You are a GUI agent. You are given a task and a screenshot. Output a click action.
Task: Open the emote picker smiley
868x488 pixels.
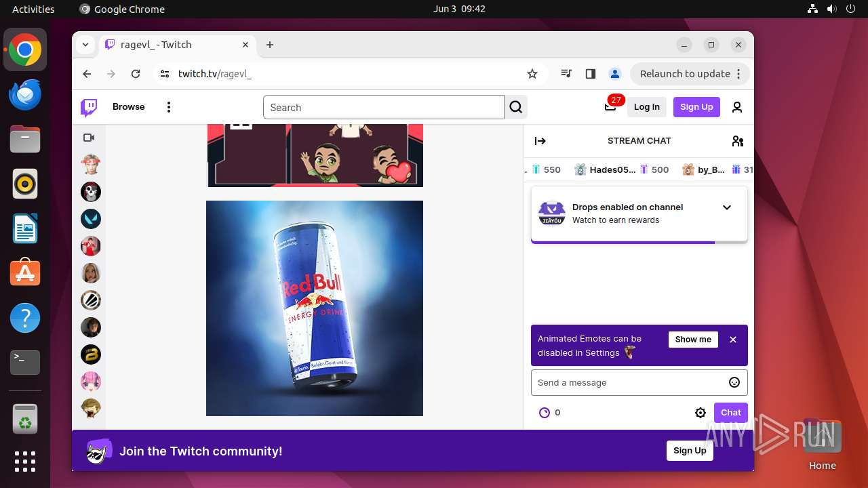734,382
